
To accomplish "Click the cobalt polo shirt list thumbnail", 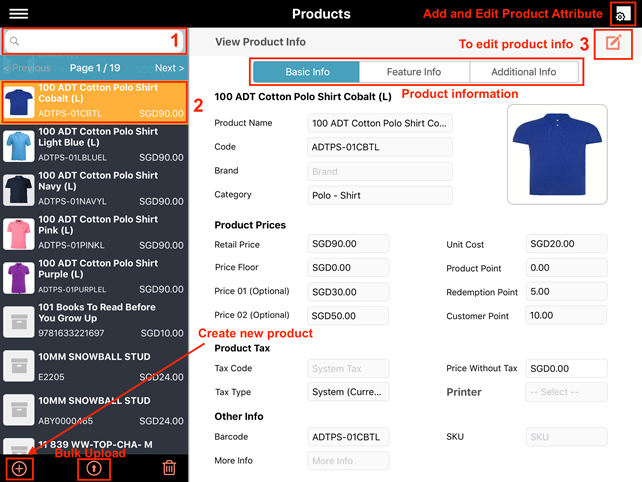I will [x=19, y=102].
